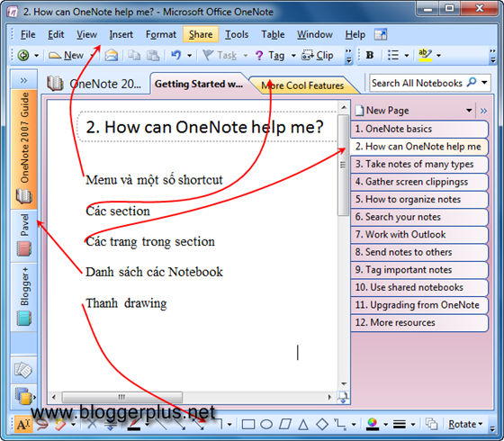The width and height of the screenshot is (504, 441).
Task: Open the Tag dropdown arrow
Action: [x=293, y=56]
